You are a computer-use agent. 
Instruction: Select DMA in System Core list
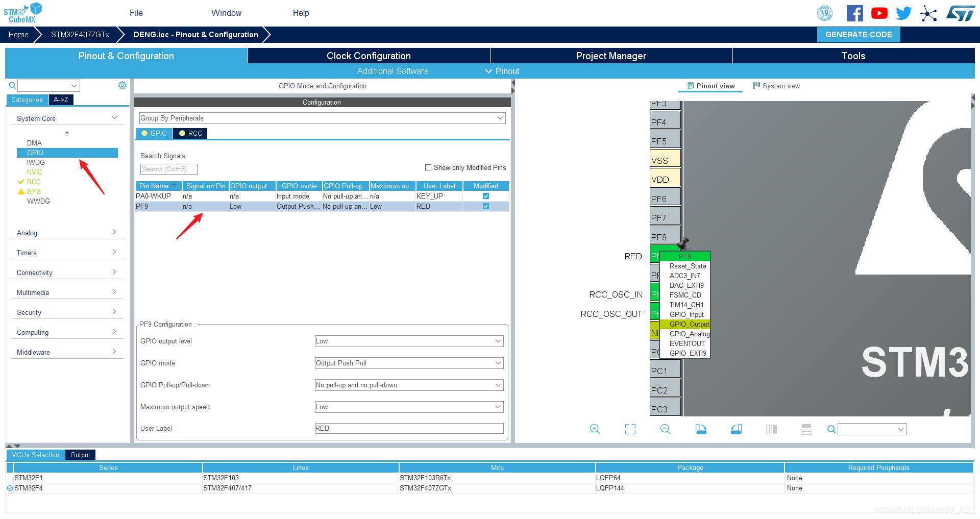click(34, 143)
